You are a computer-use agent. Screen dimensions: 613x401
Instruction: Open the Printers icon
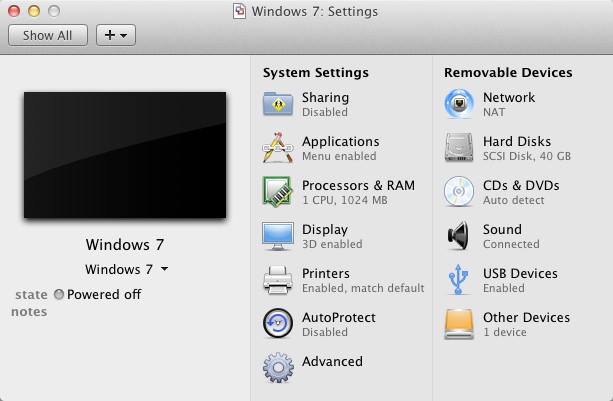[278, 280]
